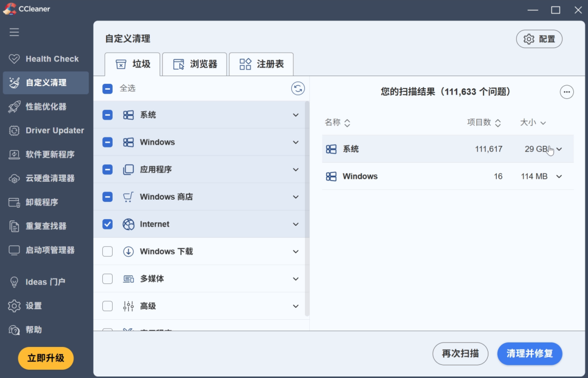588x378 pixels.
Task: Open 云硬盘清理器 cloud icon
Action: (x=14, y=178)
